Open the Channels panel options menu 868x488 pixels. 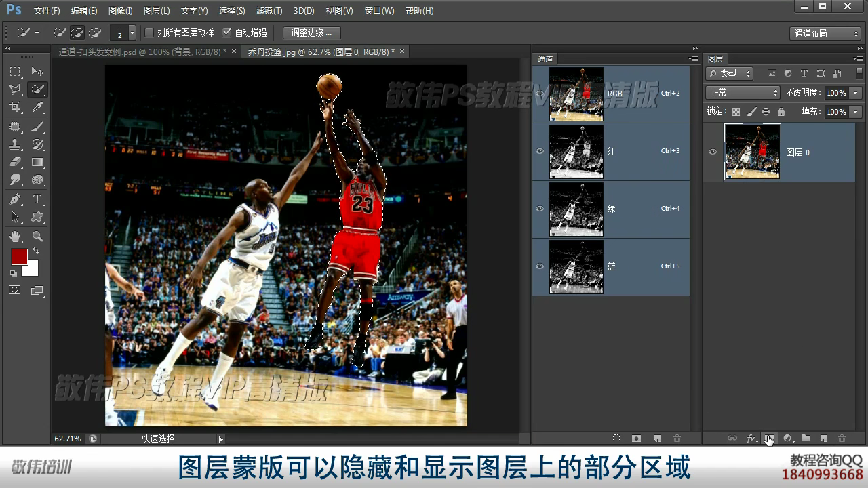pyautogui.click(x=693, y=59)
